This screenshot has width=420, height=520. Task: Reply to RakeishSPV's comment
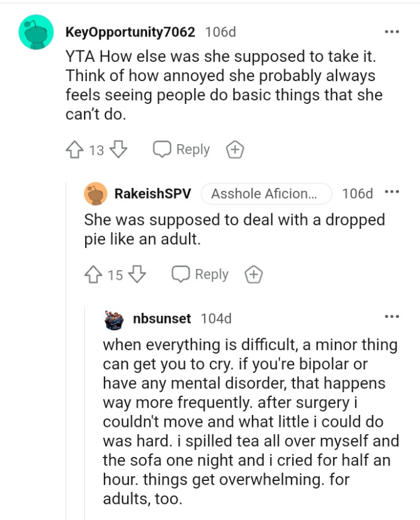pyautogui.click(x=200, y=274)
